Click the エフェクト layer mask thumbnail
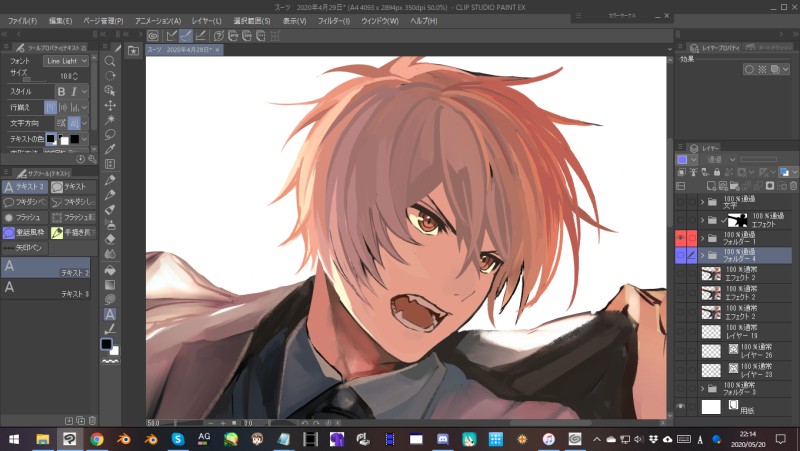 click(737, 220)
